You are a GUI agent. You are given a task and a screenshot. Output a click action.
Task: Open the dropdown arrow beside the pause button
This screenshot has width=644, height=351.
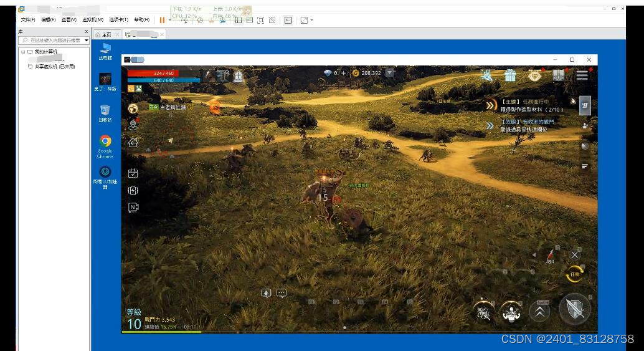170,20
